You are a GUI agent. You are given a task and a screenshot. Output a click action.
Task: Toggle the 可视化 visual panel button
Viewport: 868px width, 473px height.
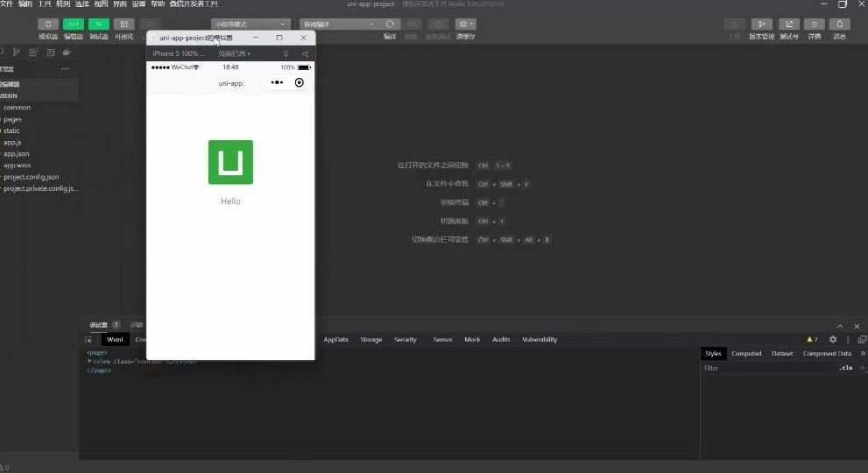pyautogui.click(x=124, y=25)
